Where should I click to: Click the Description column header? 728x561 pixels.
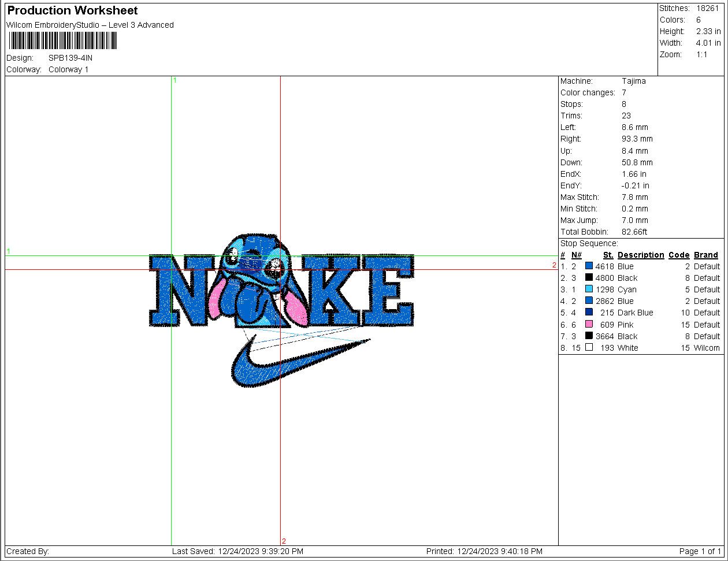[x=641, y=255]
